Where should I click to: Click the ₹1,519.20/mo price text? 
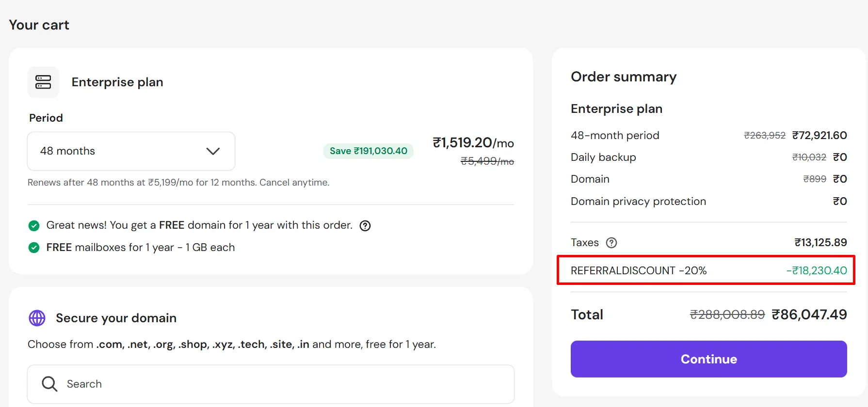[x=473, y=142]
